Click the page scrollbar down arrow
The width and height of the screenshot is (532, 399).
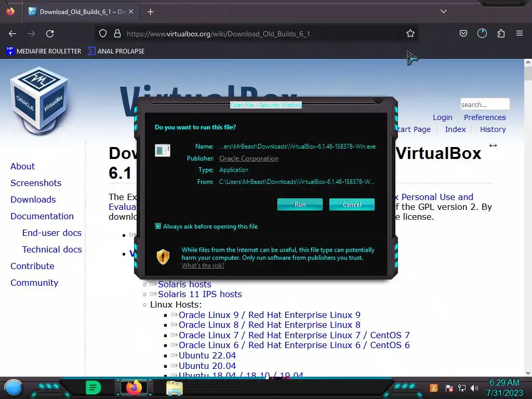(x=528, y=373)
